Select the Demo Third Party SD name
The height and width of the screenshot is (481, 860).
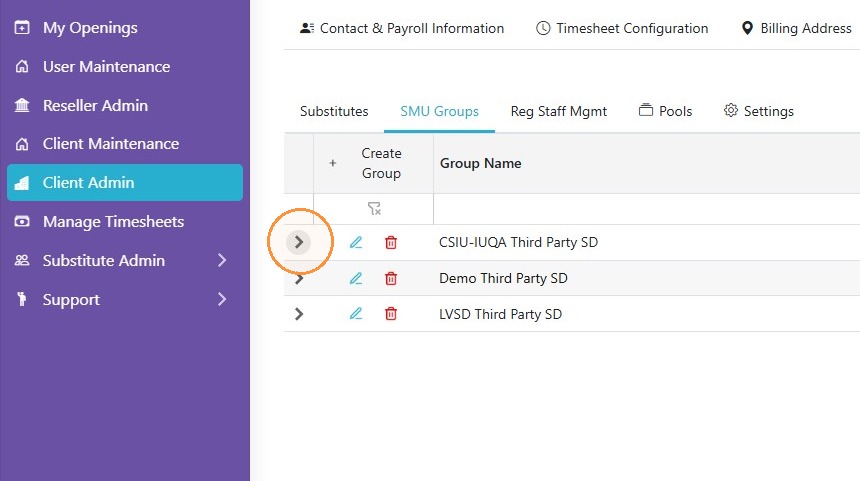click(503, 279)
